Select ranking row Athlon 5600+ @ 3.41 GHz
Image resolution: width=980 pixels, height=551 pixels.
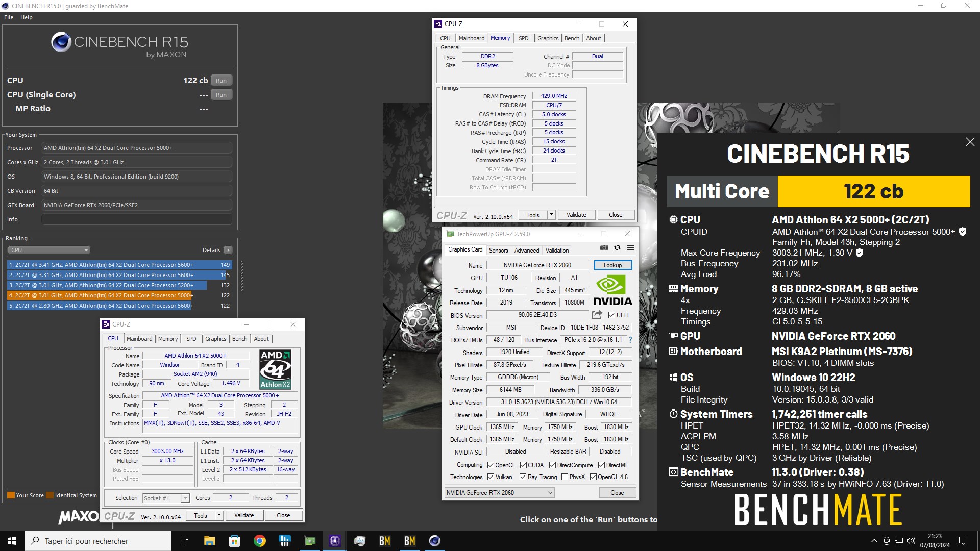[x=119, y=265]
